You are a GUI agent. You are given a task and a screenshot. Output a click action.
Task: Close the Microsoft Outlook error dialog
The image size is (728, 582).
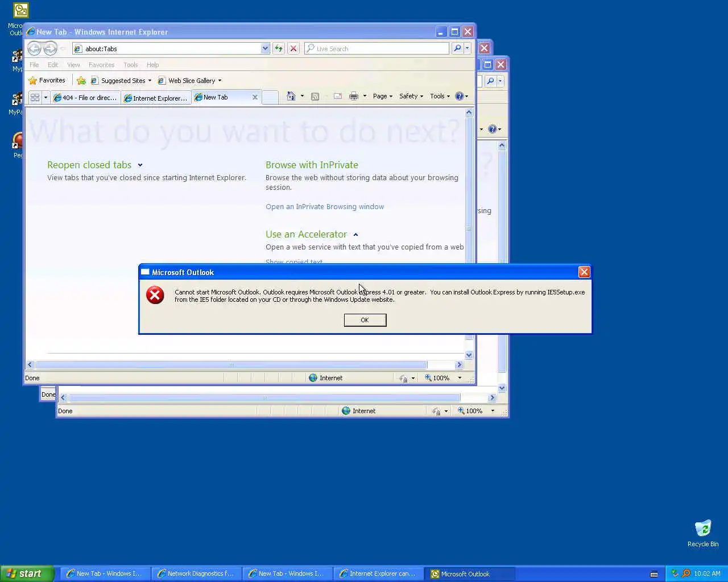point(584,272)
